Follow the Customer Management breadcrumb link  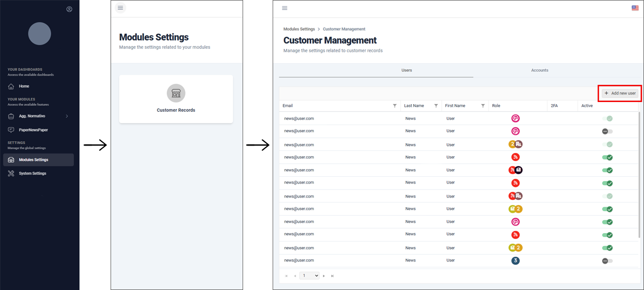click(344, 29)
